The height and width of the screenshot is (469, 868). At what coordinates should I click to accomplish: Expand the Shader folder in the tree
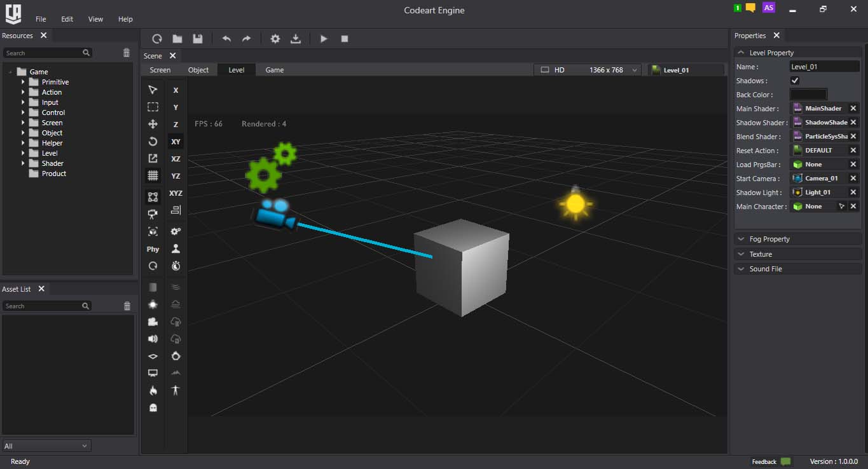pyautogui.click(x=23, y=163)
